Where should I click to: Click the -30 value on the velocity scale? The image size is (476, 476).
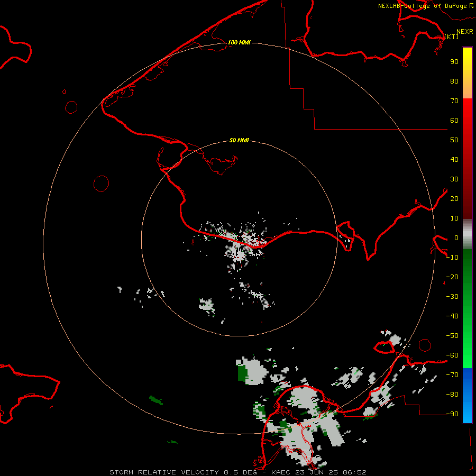coord(452,297)
